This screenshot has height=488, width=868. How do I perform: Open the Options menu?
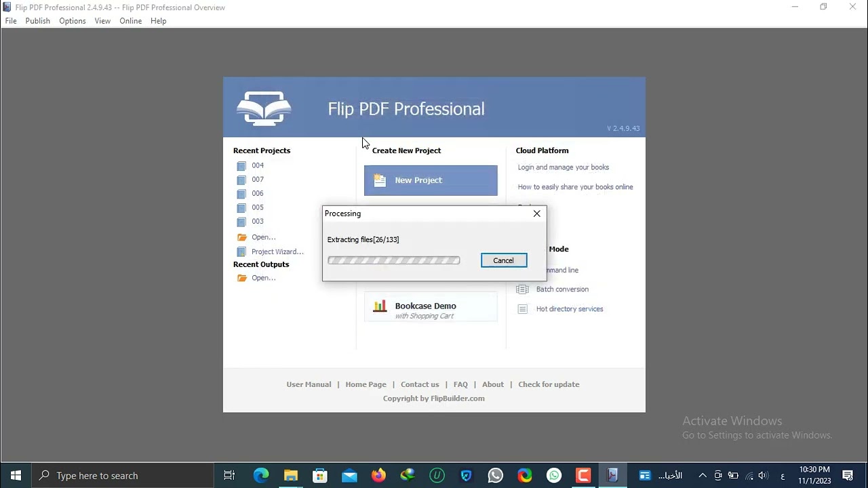click(x=73, y=21)
